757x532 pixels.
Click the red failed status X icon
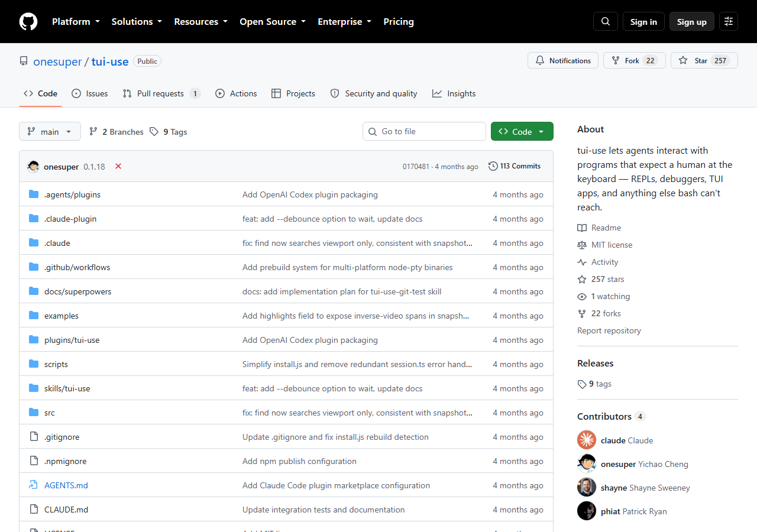118,166
